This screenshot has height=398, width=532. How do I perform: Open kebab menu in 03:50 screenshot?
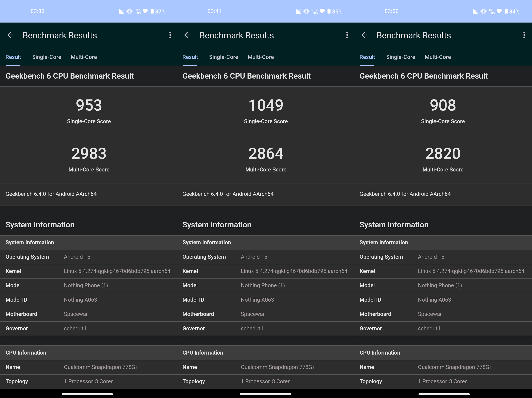tap(524, 35)
